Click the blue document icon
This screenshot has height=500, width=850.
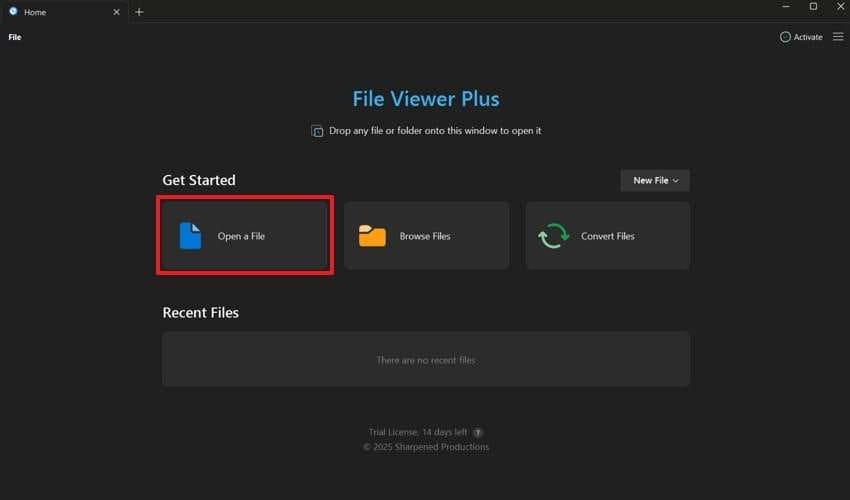coord(190,236)
